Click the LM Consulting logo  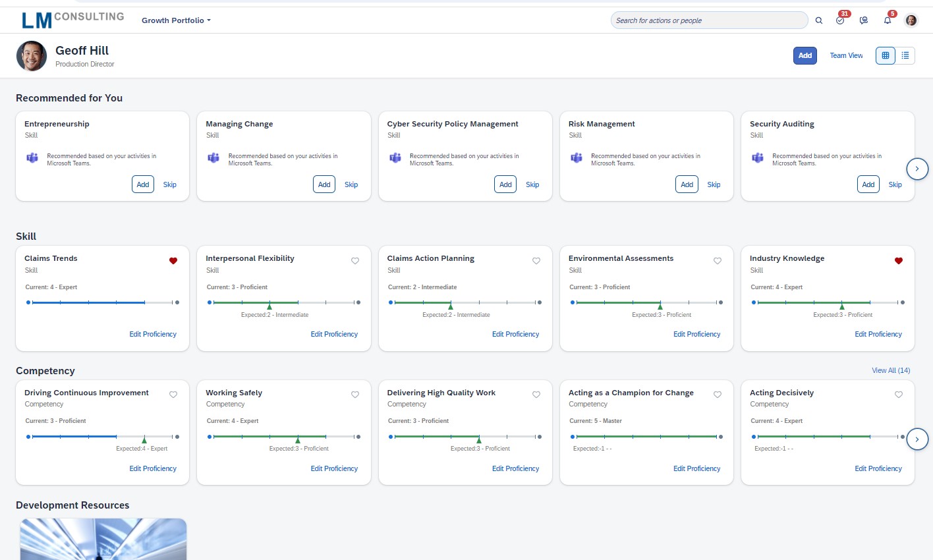click(x=72, y=20)
